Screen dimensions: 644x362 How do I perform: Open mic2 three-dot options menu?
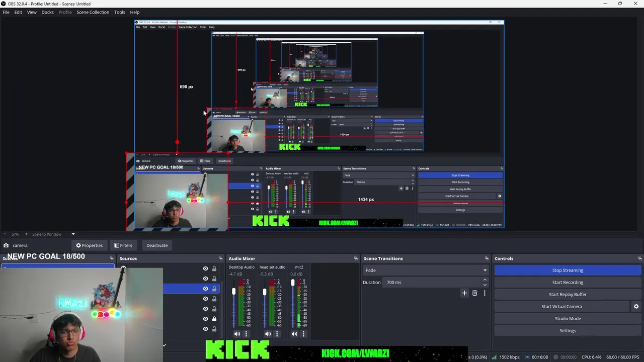[303, 334]
